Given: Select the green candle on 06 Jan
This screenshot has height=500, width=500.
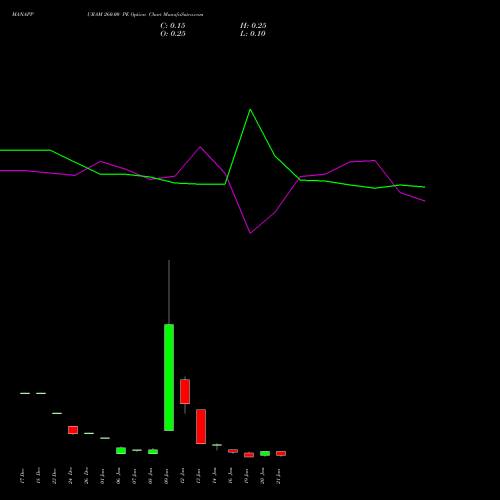Looking at the screenshot, I should (121, 451).
